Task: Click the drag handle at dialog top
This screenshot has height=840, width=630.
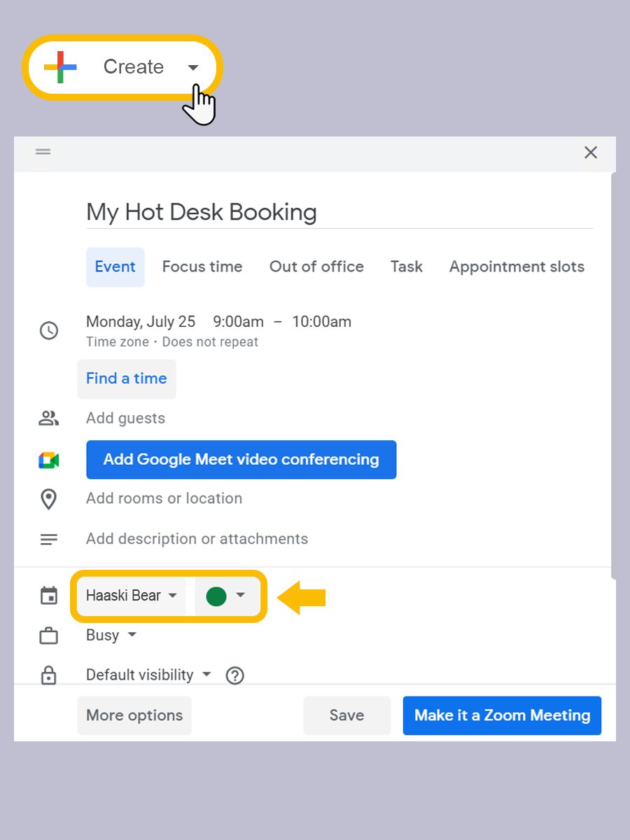Action: (43, 152)
